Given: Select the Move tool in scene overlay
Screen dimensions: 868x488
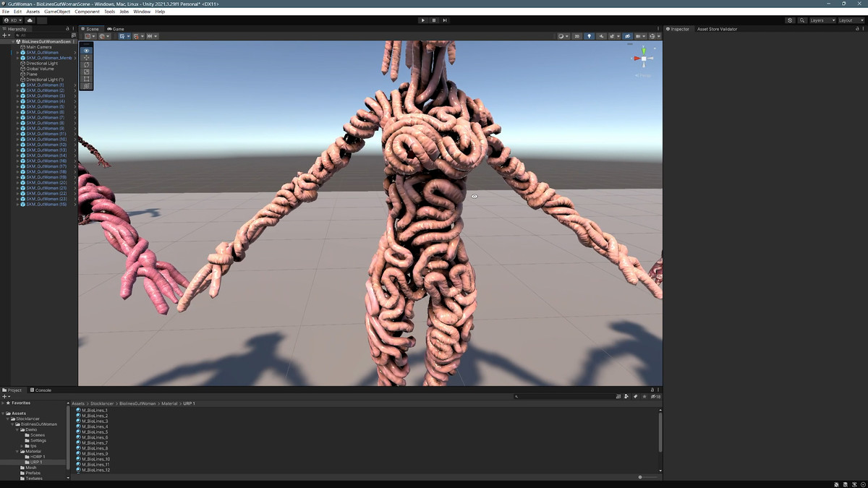Looking at the screenshot, I should point(87,58).
